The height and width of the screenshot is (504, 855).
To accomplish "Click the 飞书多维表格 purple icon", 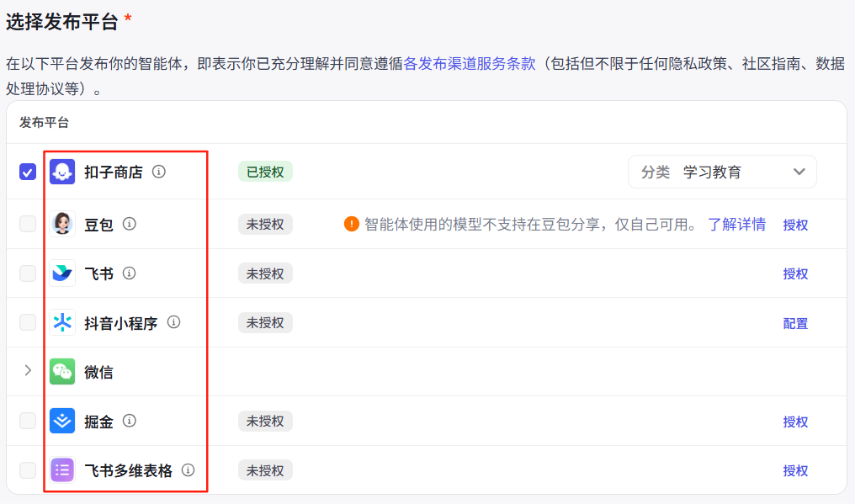I will click(x=62, y=470).
